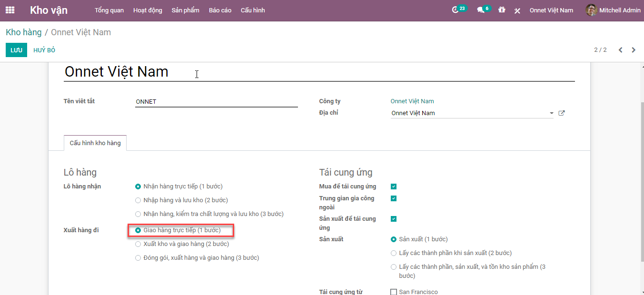Open the Cấu hình menu

click(x=253, y=10)
